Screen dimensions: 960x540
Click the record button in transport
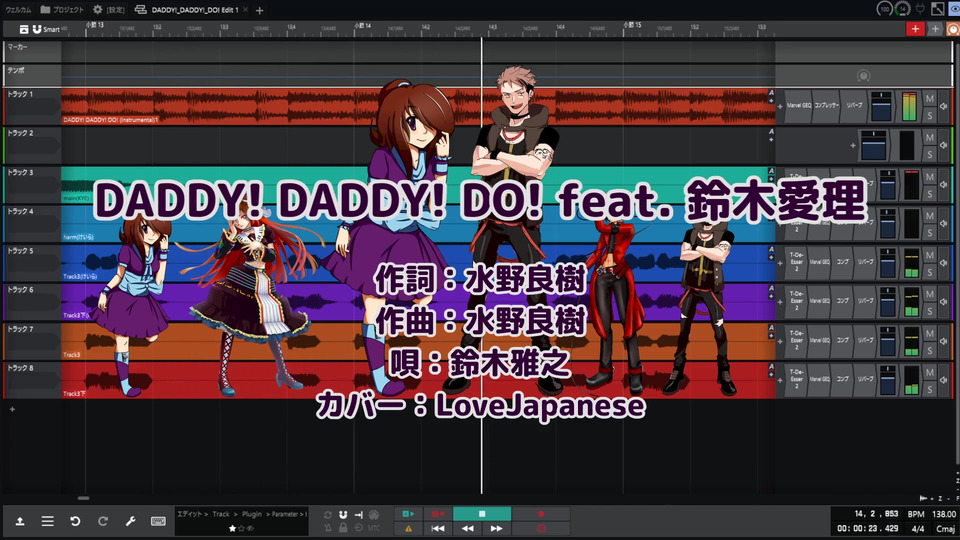[x=541, y=514]
